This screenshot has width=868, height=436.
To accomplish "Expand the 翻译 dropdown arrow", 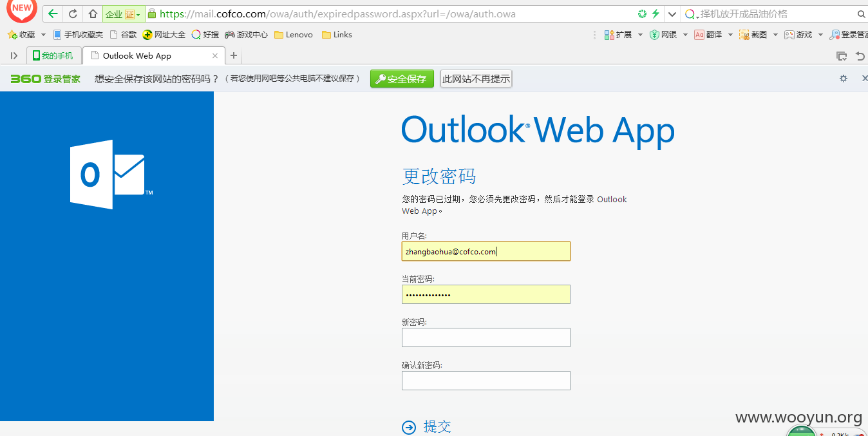I will (730, 35).
